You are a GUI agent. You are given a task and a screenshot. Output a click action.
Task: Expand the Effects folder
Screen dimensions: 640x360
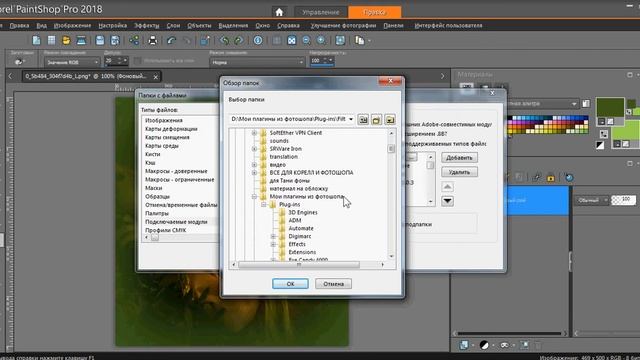pyautogui.click(x=273, y=244)
